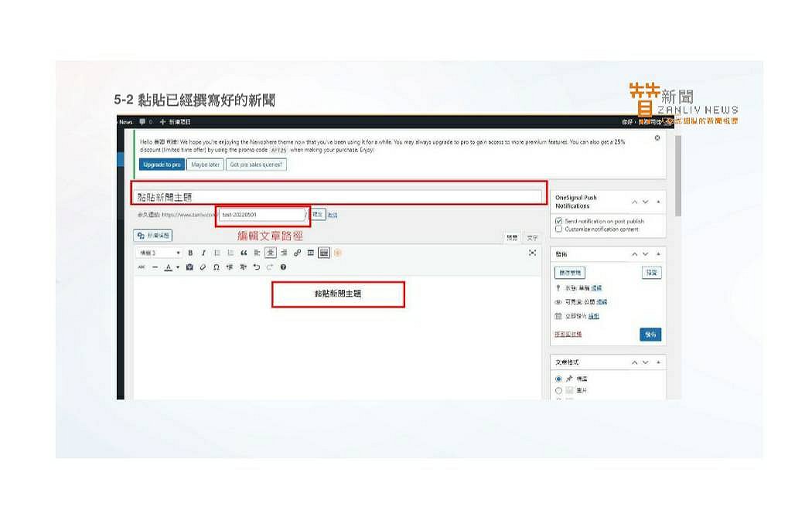
Task: Click Got pre sales queries button
Action: coord(256,165)
